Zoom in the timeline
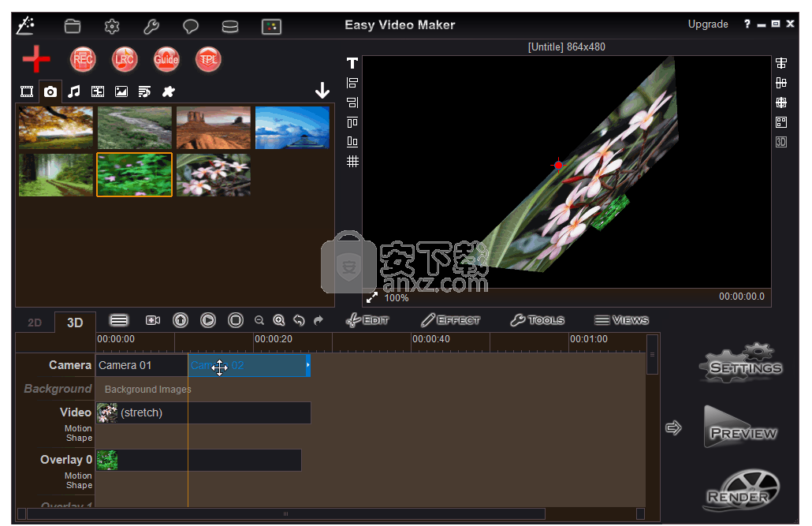812x526 pixels. coord(279,321)
